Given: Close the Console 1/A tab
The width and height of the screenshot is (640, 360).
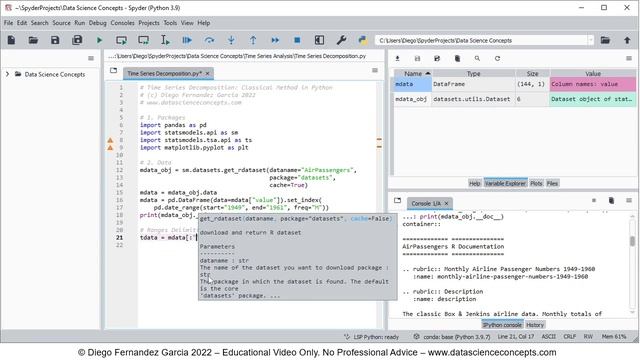Looking at the screenshot, I should tap(447, 203).
